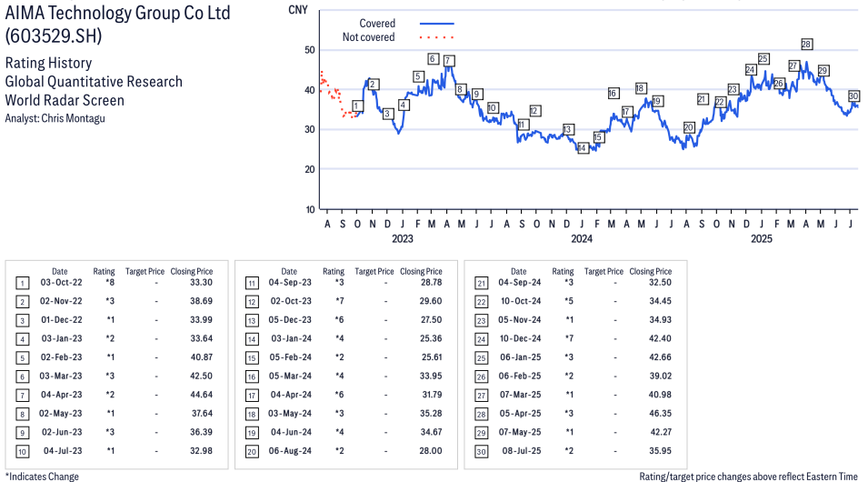868x482 pixels.
Task: Click closing price 44.64
Action: point(201,395)
